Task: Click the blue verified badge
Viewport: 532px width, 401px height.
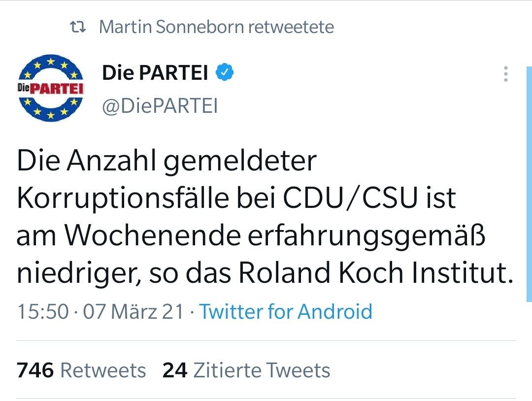Action: (x=225, y=73)
